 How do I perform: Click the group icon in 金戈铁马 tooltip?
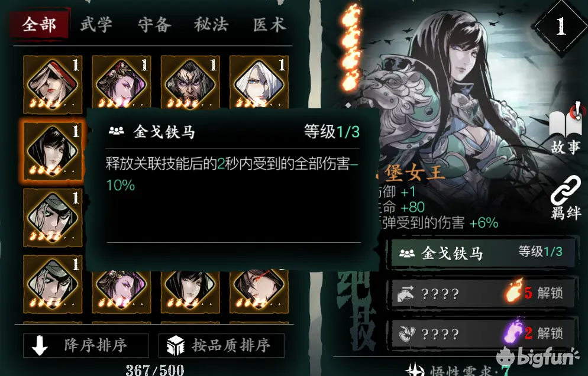(117, 131)
